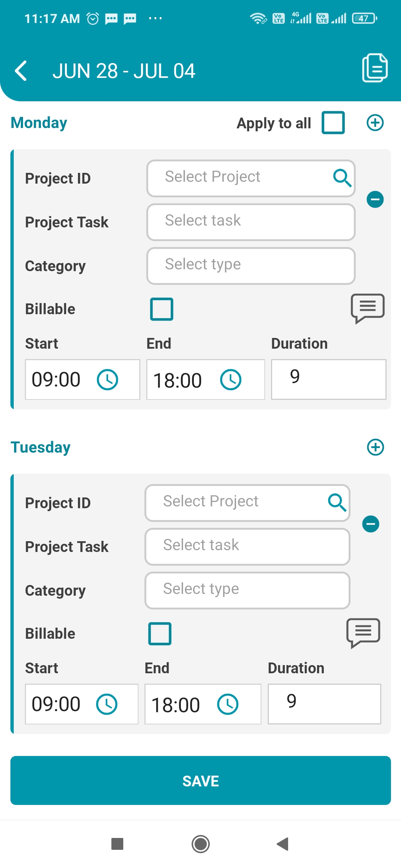Viewport: 401px width, 868px height.
Task: Add a new entry for Tuesday
Action: [x=375, y=447]
